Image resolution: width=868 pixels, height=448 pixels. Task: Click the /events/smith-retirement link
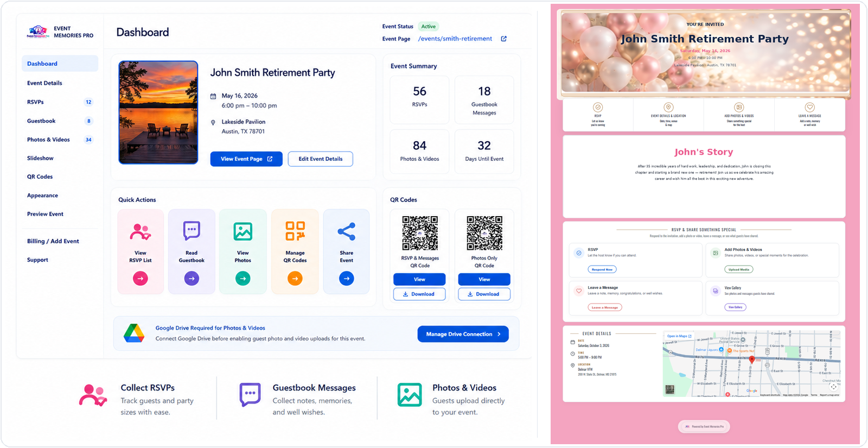tap(455, 39)
